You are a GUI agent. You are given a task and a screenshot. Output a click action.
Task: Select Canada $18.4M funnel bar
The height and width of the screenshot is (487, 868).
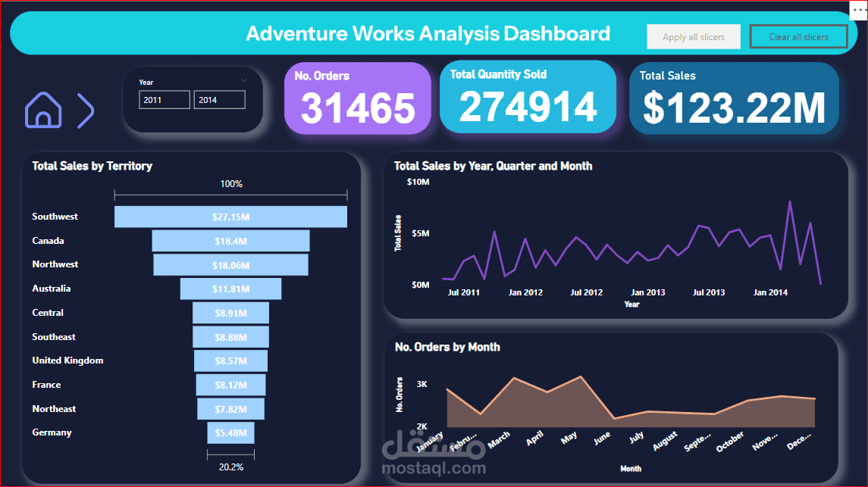pos(231,241)
